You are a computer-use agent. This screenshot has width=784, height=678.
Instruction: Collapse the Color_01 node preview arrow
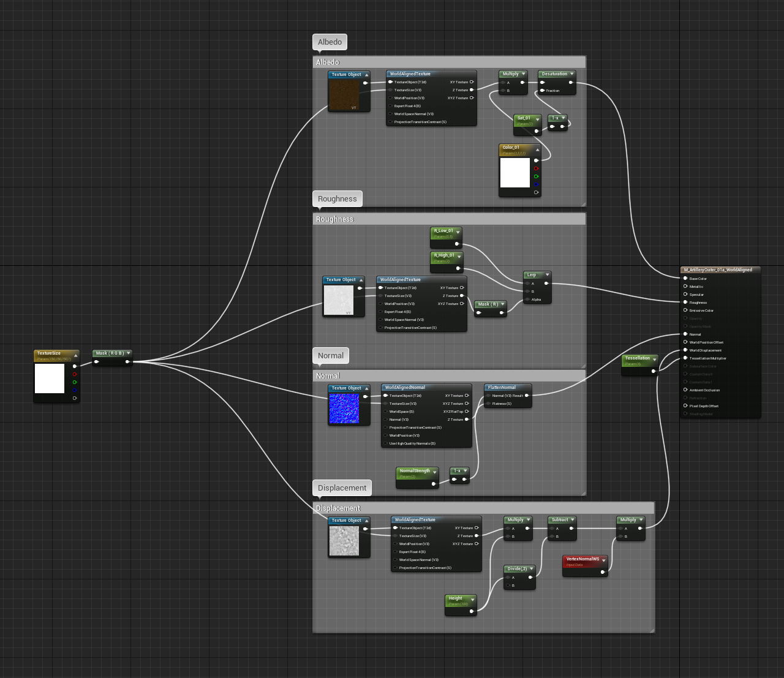pos(537,149)
